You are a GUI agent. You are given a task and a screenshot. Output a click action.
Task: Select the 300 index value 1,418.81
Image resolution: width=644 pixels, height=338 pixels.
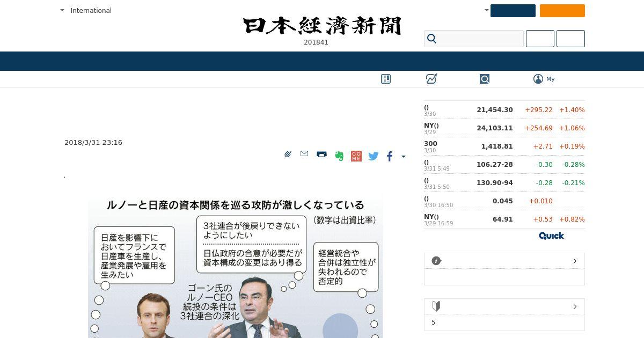click(x=497, y=146)
